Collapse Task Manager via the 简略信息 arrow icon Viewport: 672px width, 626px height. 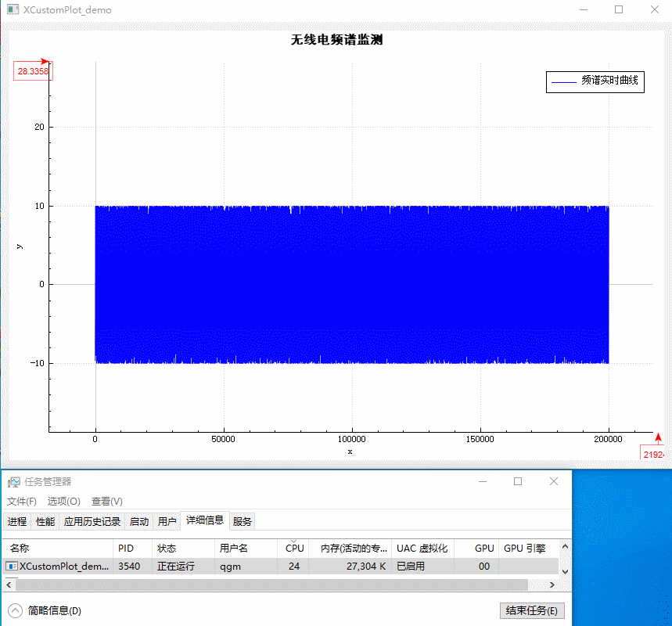pyautogui.click(x=15, y=610)
